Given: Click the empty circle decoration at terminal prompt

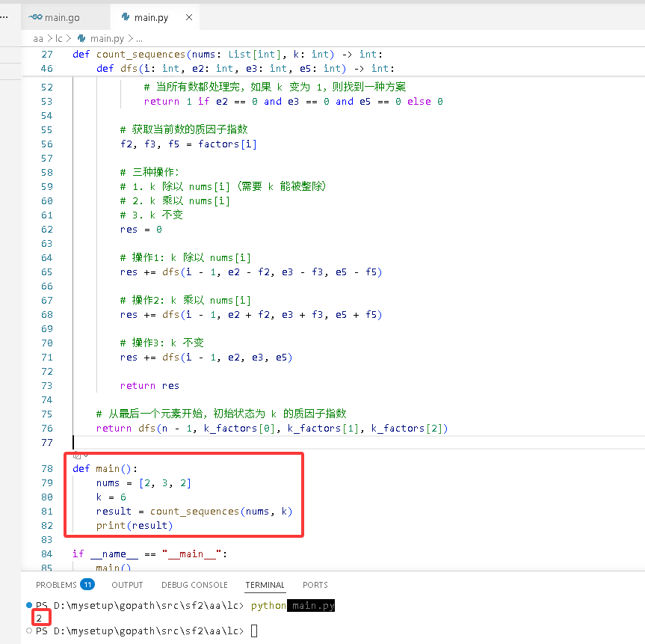Looking at the screenshot, I should point(29,631).
